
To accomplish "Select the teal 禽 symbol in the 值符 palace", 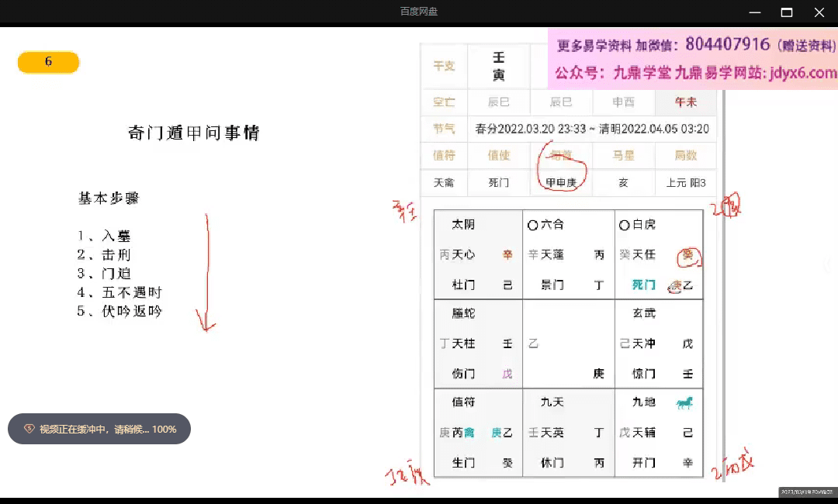I will 470,433.
